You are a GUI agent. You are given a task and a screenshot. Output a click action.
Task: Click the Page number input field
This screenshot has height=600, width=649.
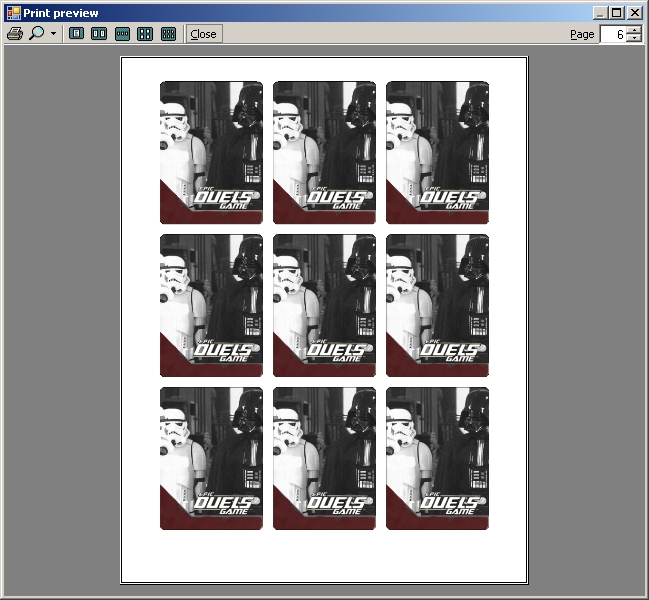[613, 34]
